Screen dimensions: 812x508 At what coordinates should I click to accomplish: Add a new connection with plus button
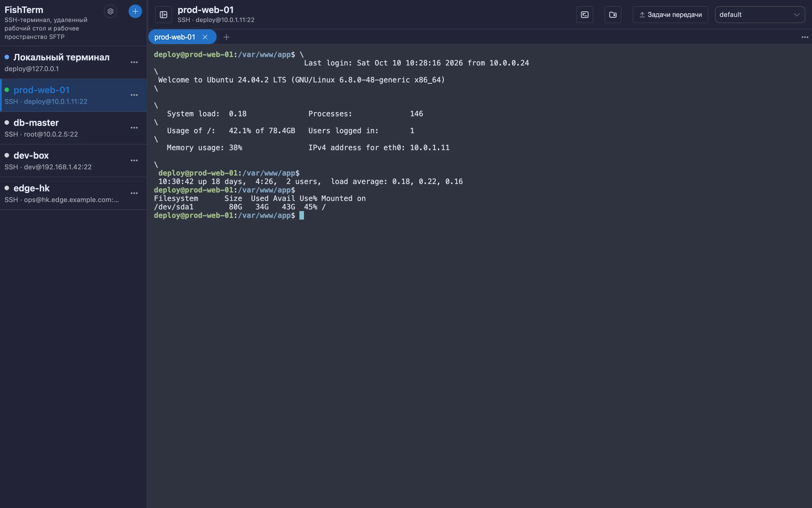[135, 11]
